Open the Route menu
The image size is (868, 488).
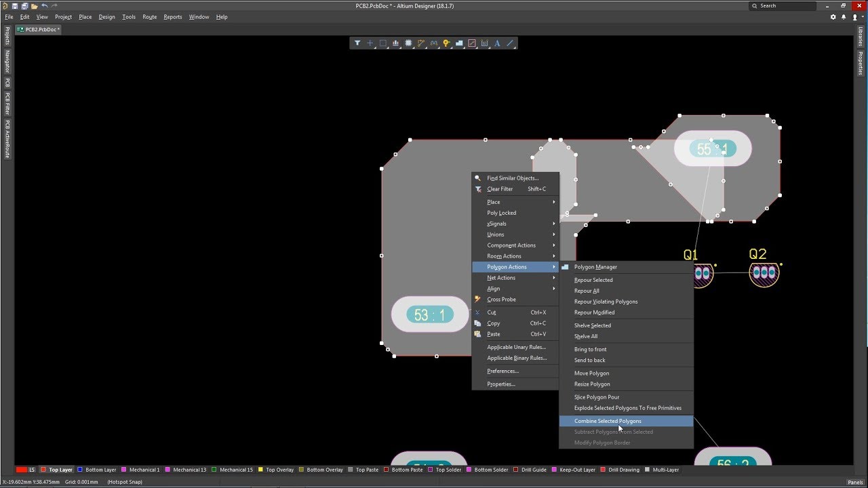coord(149,17)
